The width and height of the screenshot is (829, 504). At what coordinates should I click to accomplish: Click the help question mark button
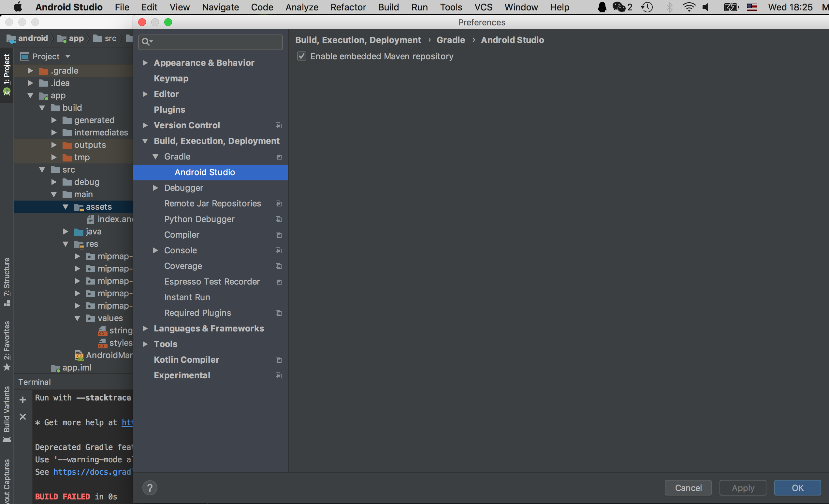click(150, 487)
